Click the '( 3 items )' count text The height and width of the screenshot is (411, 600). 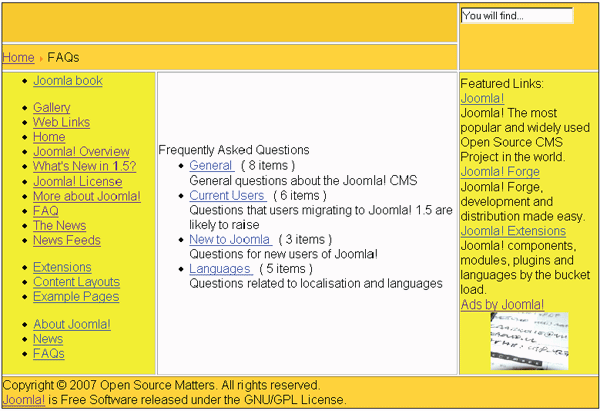[305, 240]
